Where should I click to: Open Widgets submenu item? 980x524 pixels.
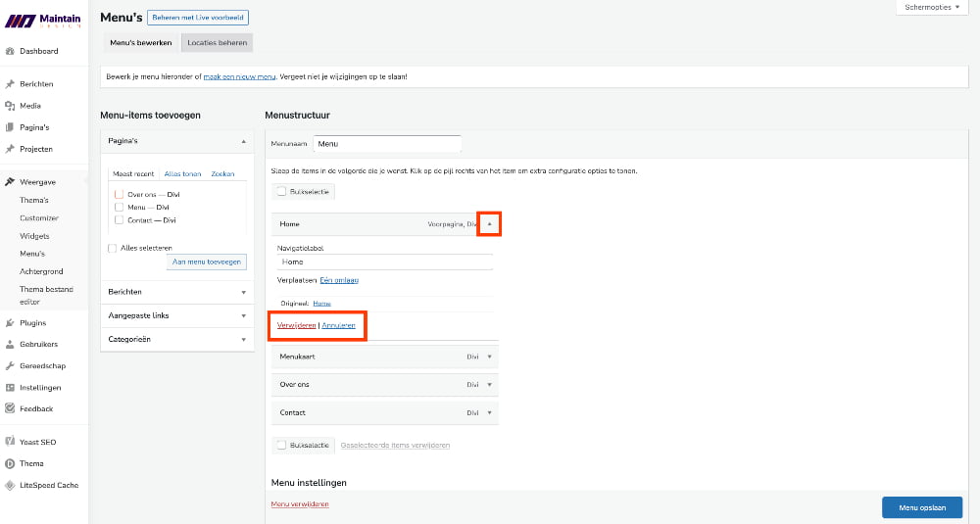[x=34, y=236]
